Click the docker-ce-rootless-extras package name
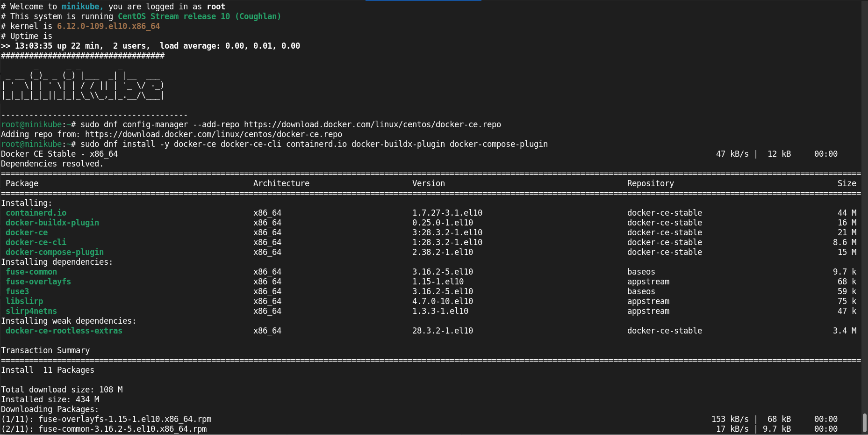This screenshot has width=868, height=435. tap(64, 331)
